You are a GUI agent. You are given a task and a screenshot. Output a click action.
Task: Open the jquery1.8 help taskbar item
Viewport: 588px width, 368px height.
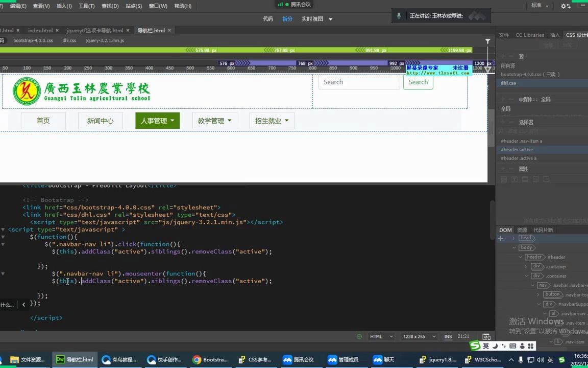437,359
